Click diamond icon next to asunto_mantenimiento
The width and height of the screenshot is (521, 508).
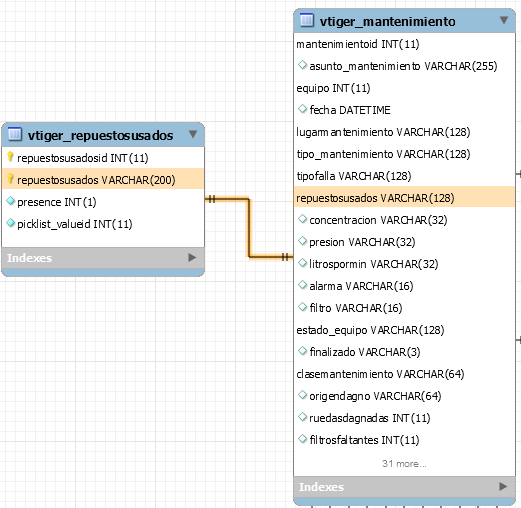tap(302, 65)
